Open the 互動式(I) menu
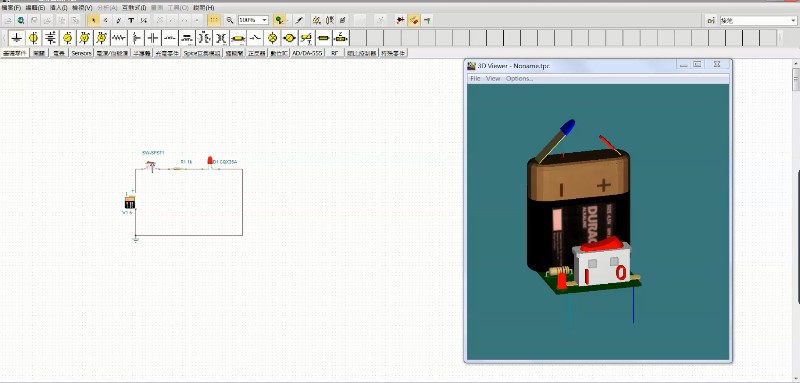This screenshot has height=383, width=800. point(134,8)
